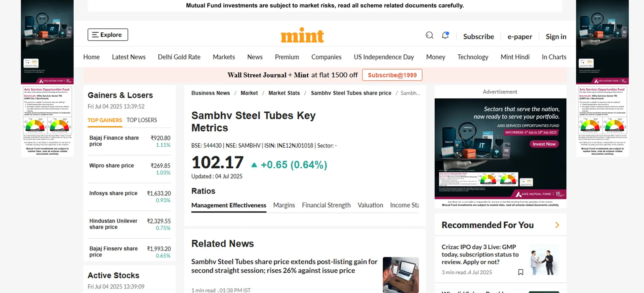Open the Margins ratios tab
644x293 pixels.
point(284,205)
